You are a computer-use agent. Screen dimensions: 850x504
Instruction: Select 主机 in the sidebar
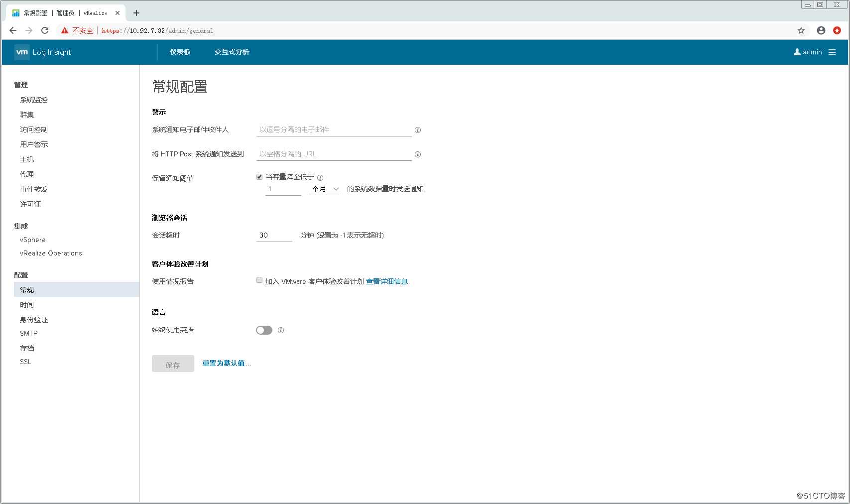coord(27,159)
